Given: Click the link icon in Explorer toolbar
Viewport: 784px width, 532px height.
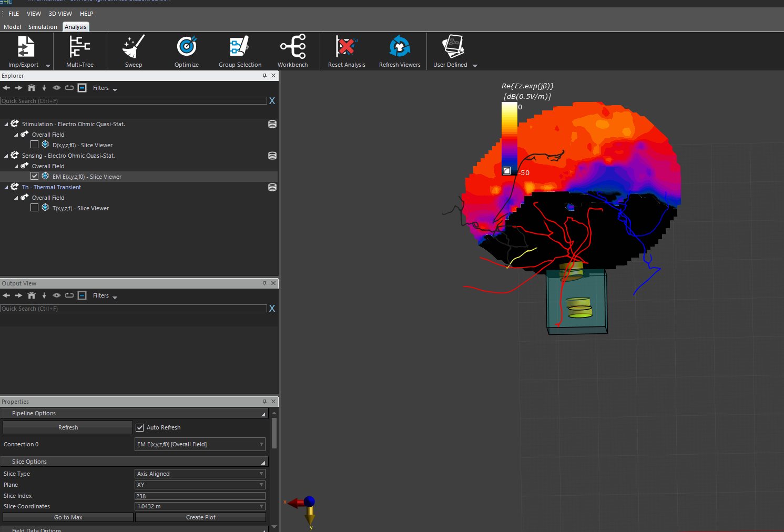Looking at the screenshot, I should point(69,88).
